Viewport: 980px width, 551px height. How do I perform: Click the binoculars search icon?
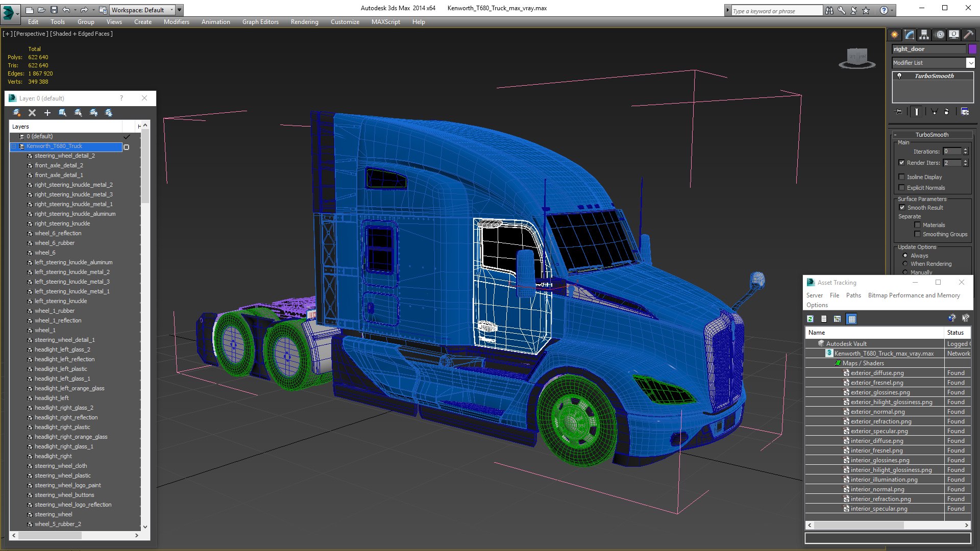click(829, 10)
